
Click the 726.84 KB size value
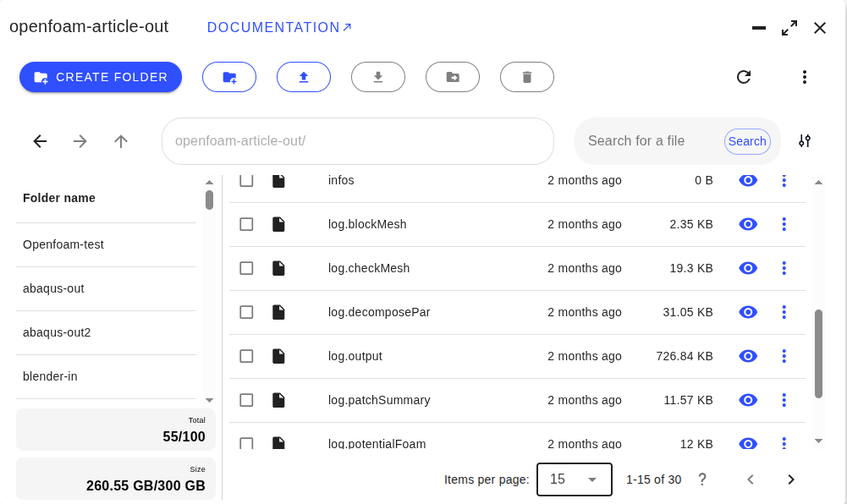pos(685,356)
